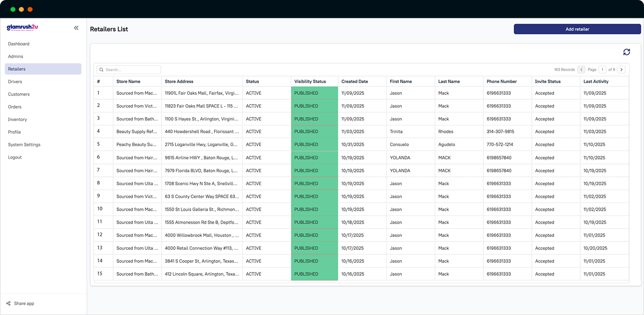644x315 pixels.
Task: Click the magnifier icon in search box
Action: (x=101, y=70)
